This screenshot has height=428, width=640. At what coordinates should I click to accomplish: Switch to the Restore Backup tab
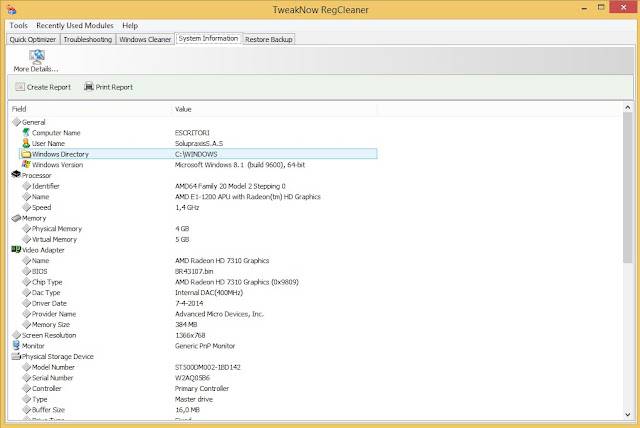pyautogui.click(x=269, y=39)
